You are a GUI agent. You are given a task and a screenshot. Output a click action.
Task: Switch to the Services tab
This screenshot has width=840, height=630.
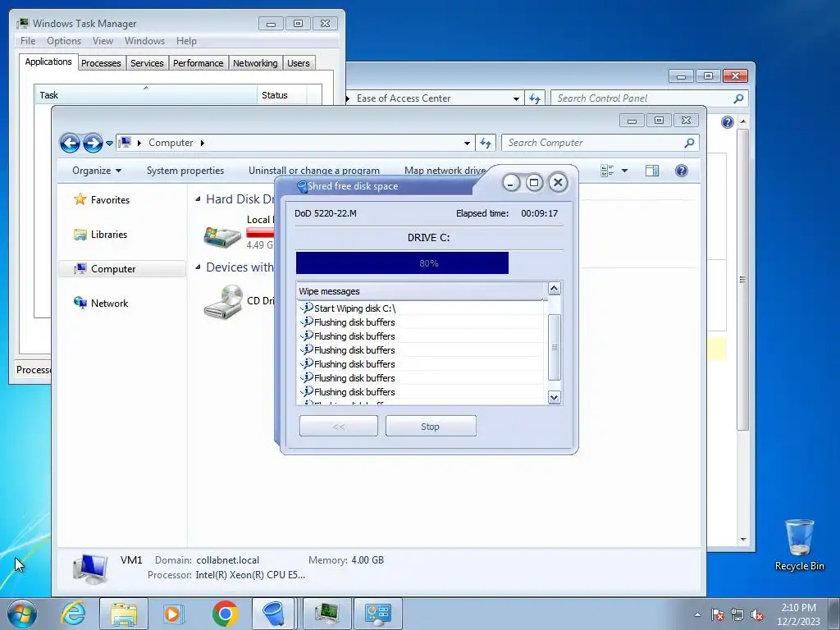pyautogui.click(x=147, y=63)
